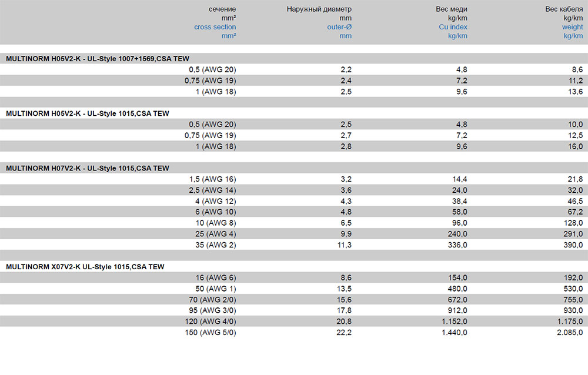This screenshot has height=375, width=588.
Task: Click the outer diameter value '22,2'
Action: [344, 332]
